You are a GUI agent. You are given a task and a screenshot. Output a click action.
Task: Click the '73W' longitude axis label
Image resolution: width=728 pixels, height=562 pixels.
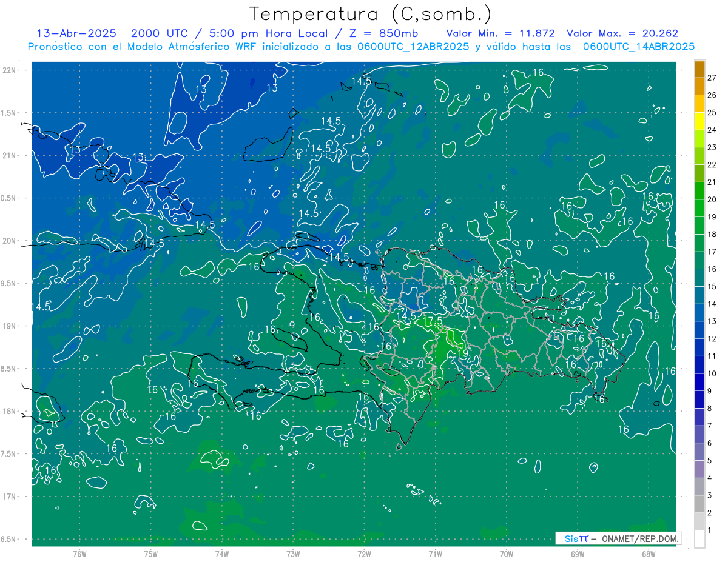point(293,554)
